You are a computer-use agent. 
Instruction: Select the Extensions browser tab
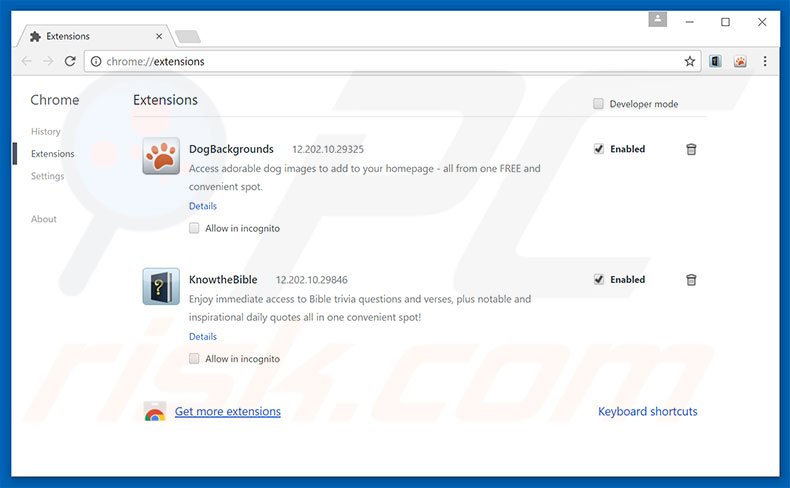96,36
